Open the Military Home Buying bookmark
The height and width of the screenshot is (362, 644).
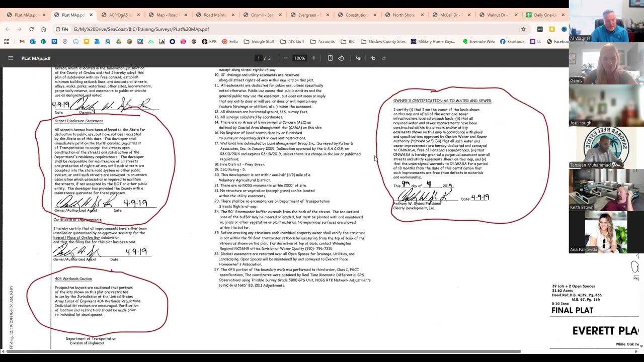point(432,42)
